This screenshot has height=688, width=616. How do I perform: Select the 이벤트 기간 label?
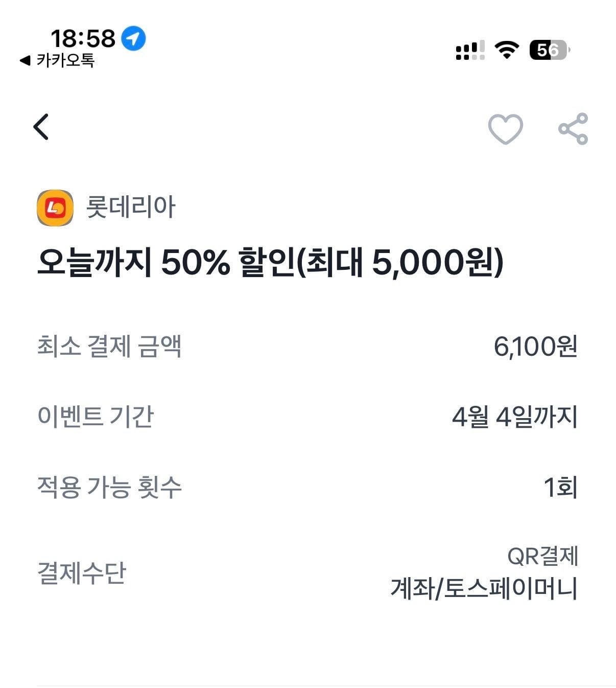click(96, 416)
